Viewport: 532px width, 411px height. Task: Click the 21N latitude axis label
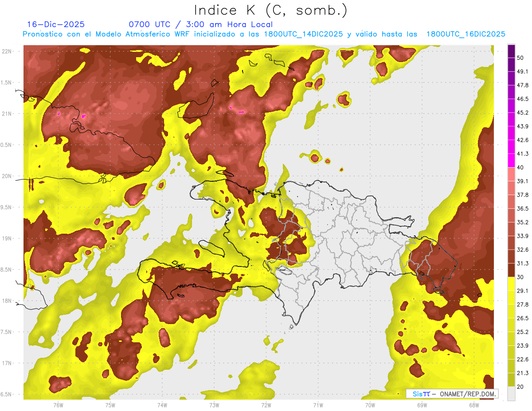click(x=7, y=114)
